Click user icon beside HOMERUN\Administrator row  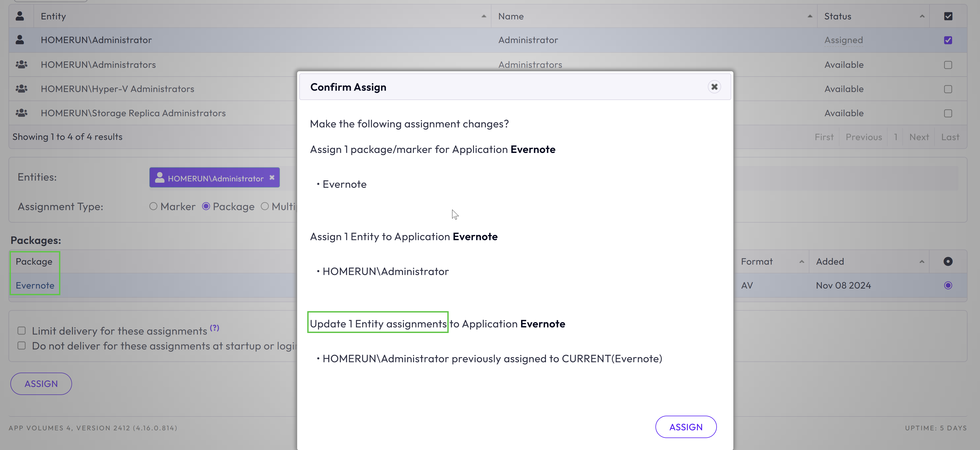[20, 40]
